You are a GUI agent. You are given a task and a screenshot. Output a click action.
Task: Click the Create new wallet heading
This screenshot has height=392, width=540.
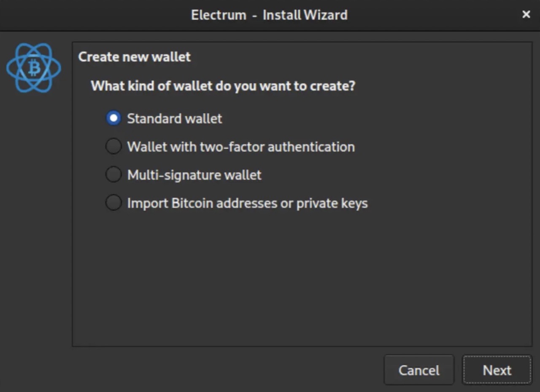click(x=135, y=57)
